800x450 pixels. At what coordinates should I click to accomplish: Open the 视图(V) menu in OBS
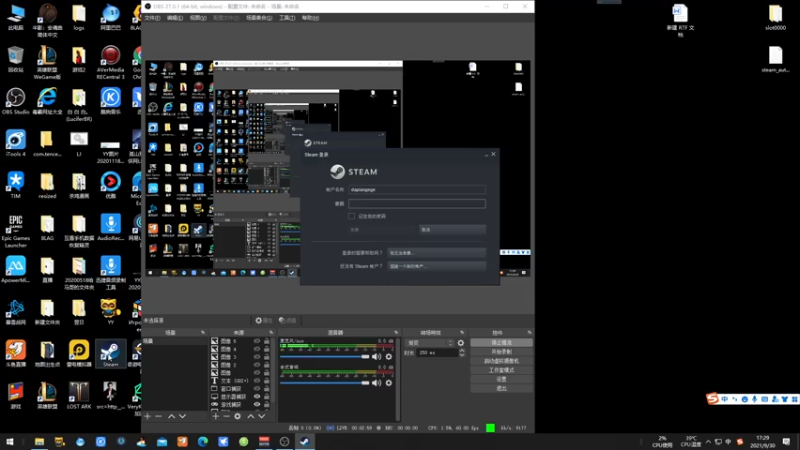198,18
